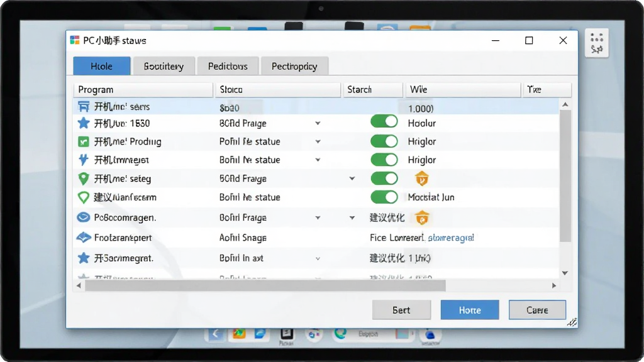The width and height of the screenshot is (644, 362).
Task: Turn off the toggle of the 'Pofill Fe statue' row
Action: tap(384, 141)
